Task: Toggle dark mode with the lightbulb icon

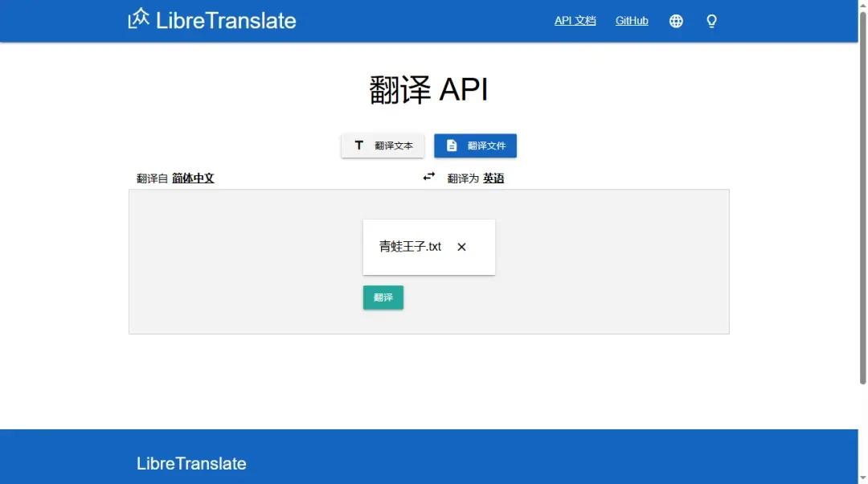Action: (711, 21)
